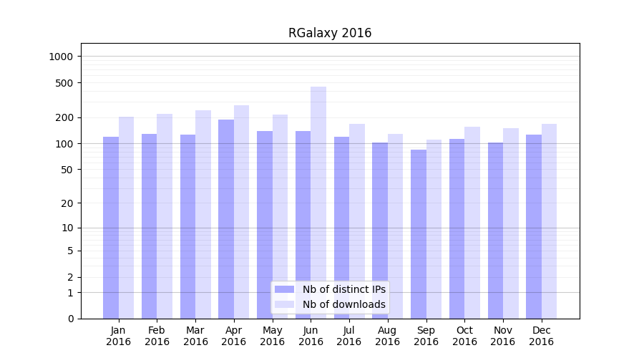This screenshot has height=358, width=644.
Task: Select the Feb 2016 distinct IPs bar
Action: (149, 226)
